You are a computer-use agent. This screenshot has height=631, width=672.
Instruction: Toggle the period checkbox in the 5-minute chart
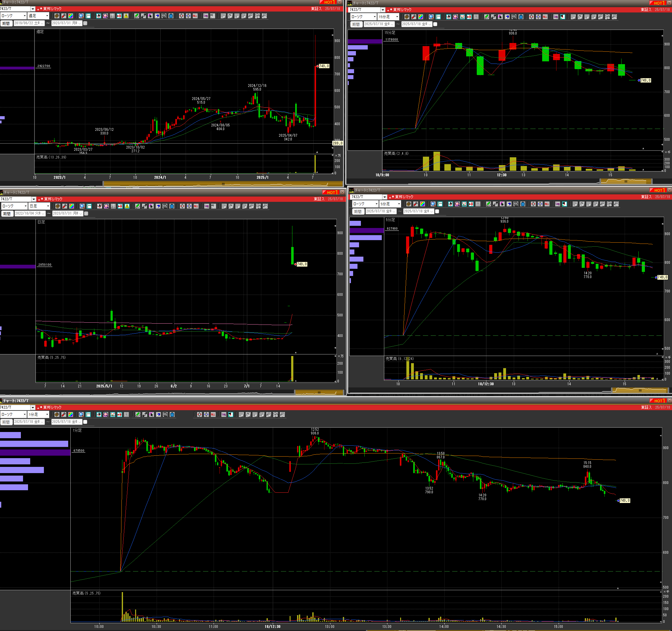click(x=437, y=212)
